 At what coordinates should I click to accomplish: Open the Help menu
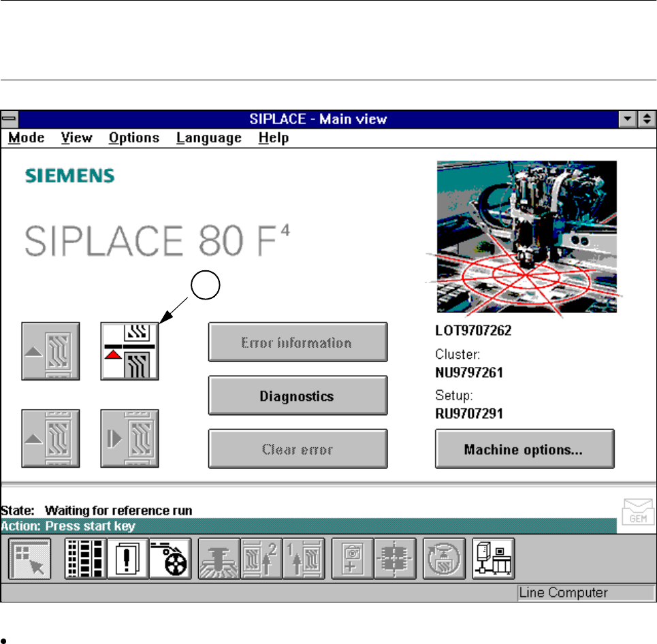click(x=274, y=138)
